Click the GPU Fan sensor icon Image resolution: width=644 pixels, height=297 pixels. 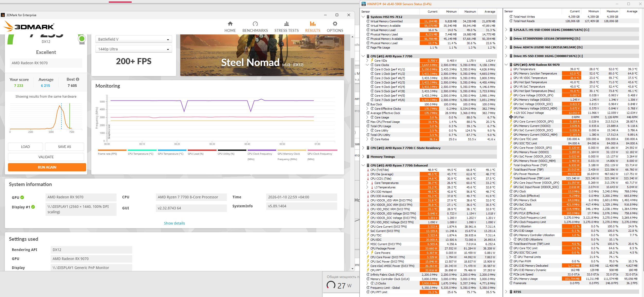(511, 117)
